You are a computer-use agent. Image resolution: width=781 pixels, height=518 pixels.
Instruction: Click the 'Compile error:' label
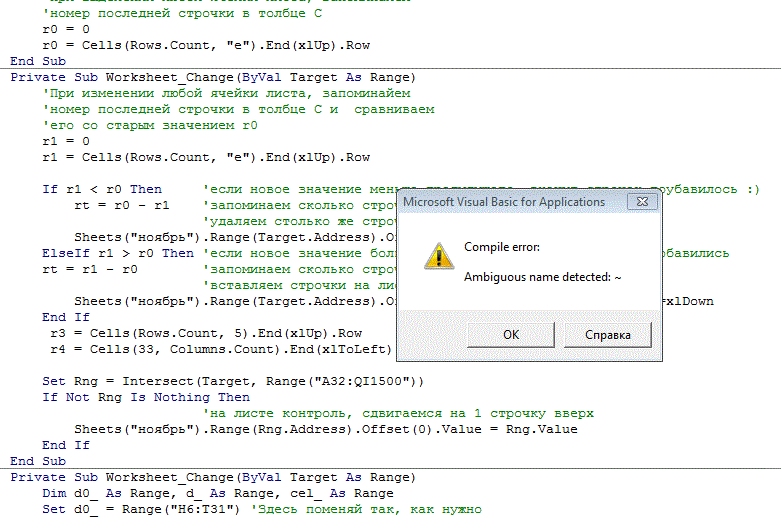tap(501, 247)
